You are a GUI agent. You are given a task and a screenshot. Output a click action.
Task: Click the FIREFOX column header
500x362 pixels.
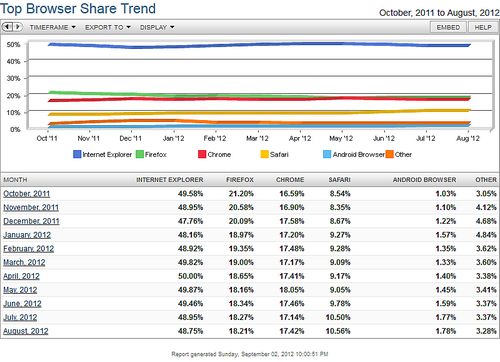(240, 180)
